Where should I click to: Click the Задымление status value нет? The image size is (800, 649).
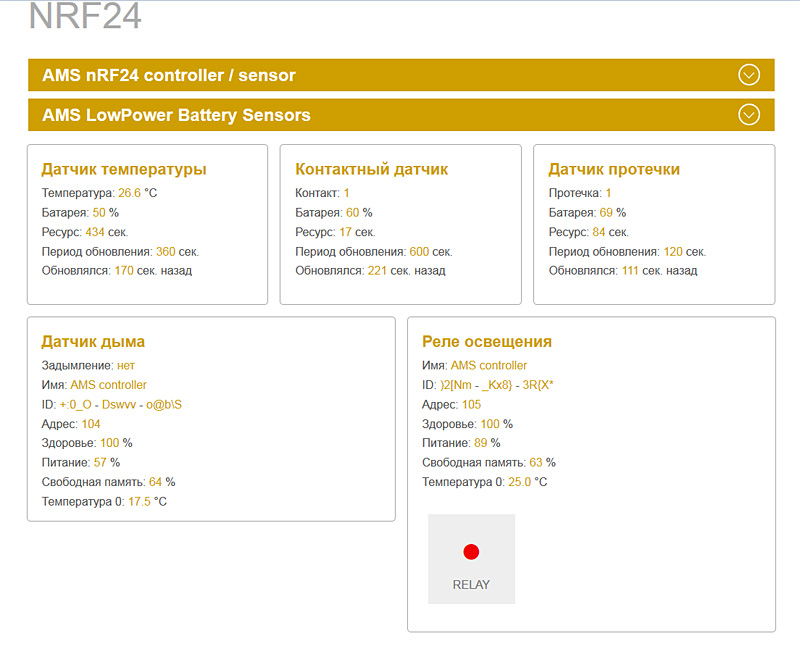tap(125, 366)
